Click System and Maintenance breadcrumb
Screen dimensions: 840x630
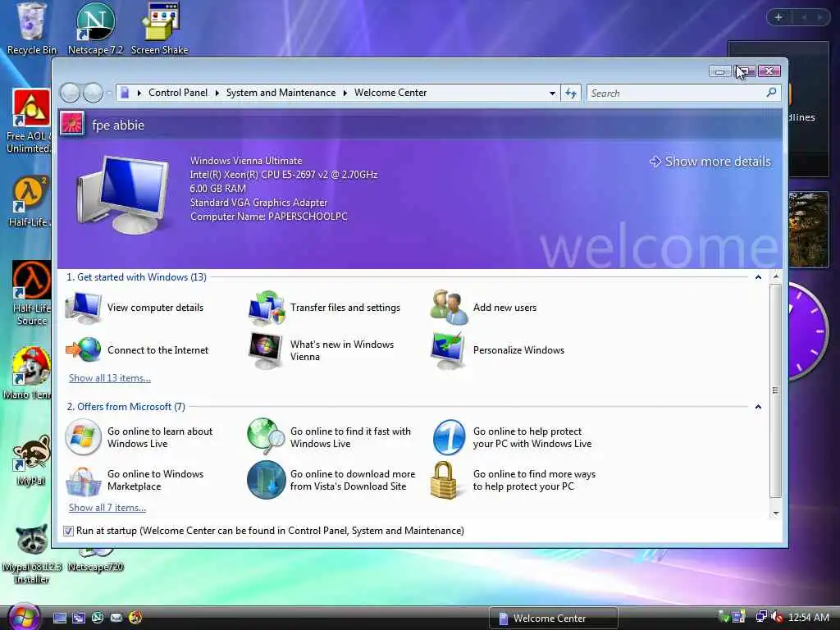point(281,93)
